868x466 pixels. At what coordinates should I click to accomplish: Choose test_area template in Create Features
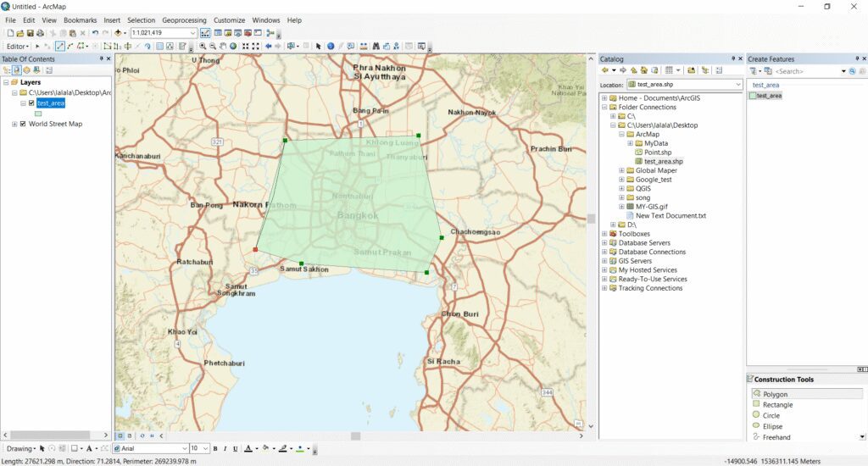[765, 96]
